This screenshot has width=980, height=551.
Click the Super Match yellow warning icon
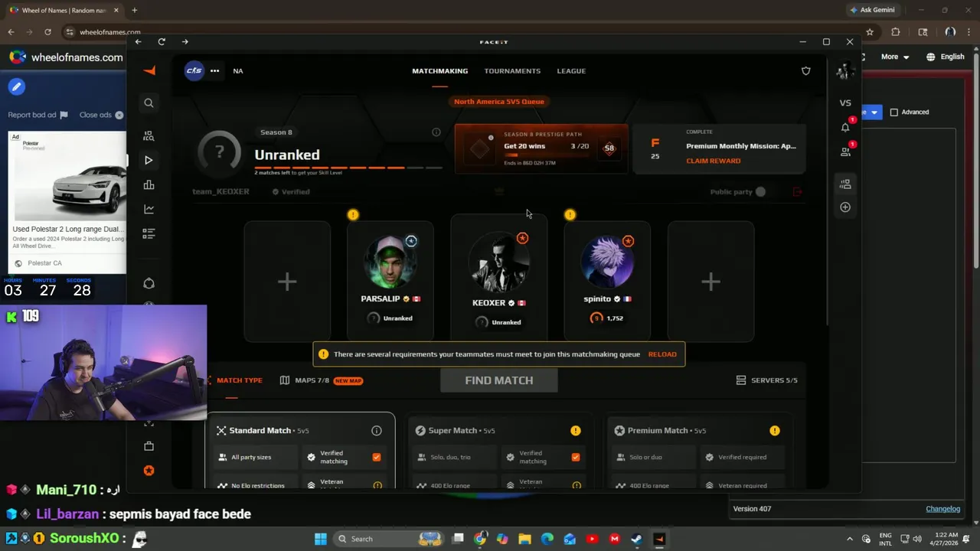(x=576, y=431)
